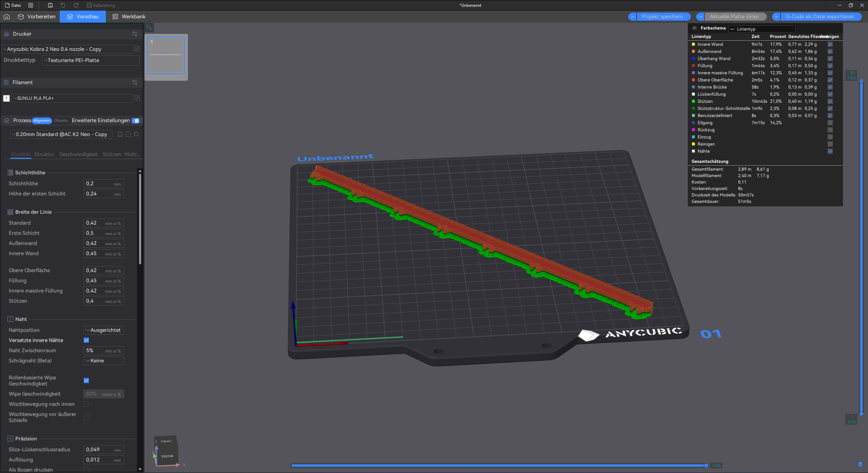Collapse the Farbschema legend panel
The width and height of the screenshot is (868, 473).
click(x=694, y=28)
